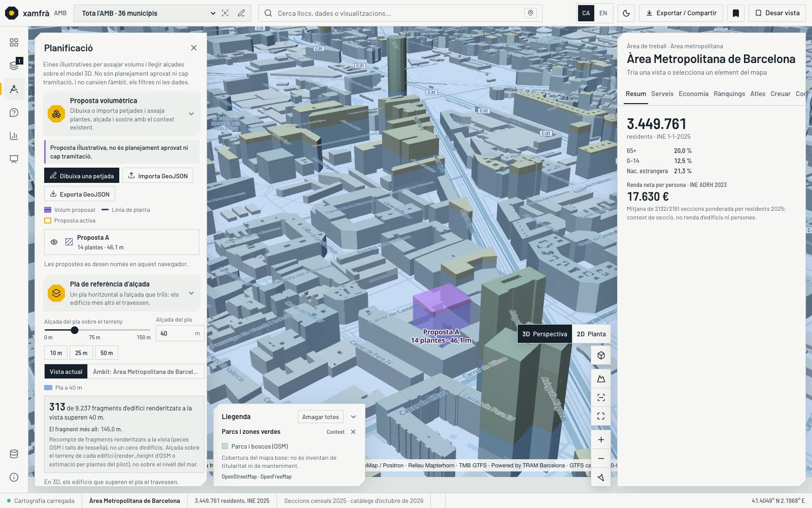Collapse the Llegenda panel chevron
The height and width of the screenshot is (508, 812).
[353, 417]
